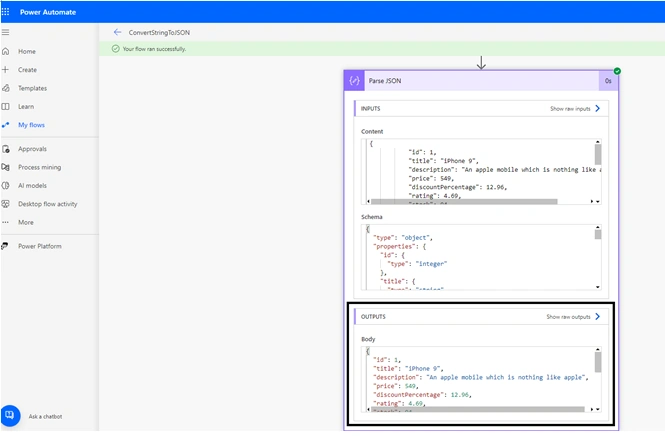Click the Desktop flow activity icon
Viewport: 665px width, 436px height.
tap(6, 204)
